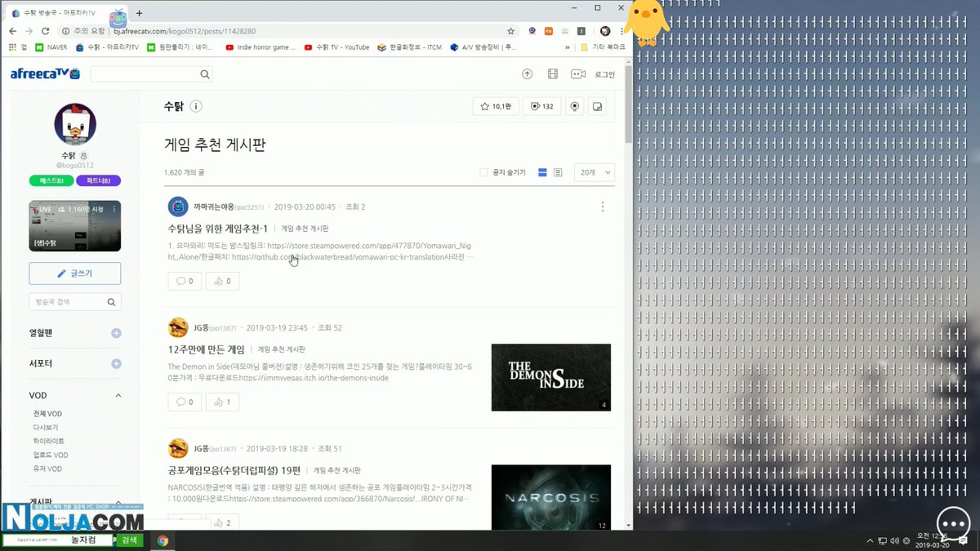Click the sticky note icon button
Image resolution: width=980 pixels, height=551 pixels.
click(598, 106)
